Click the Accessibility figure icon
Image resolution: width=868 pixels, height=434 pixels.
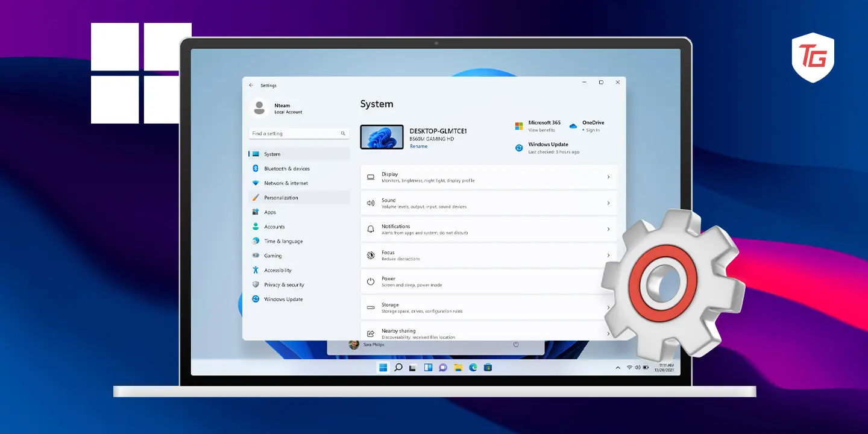pos(256,270)
